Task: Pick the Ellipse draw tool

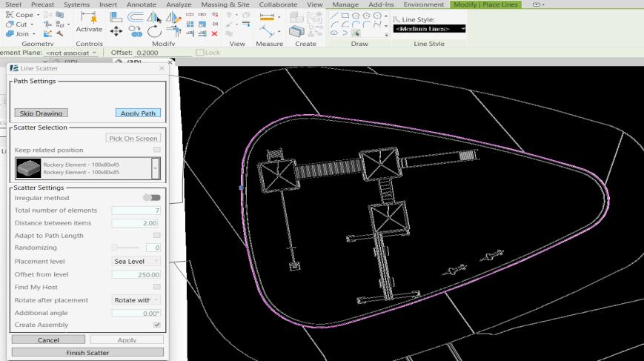Action: point(334,33)
